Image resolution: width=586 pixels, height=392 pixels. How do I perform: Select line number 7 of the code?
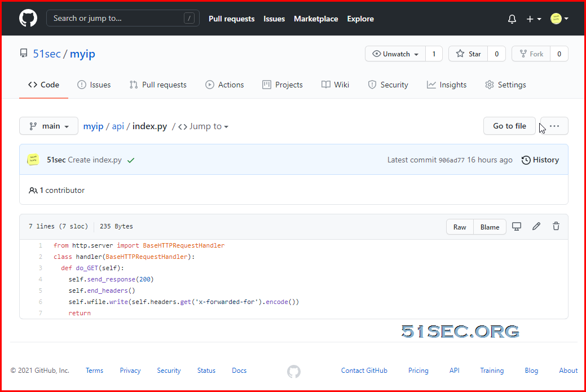point(41,313)
